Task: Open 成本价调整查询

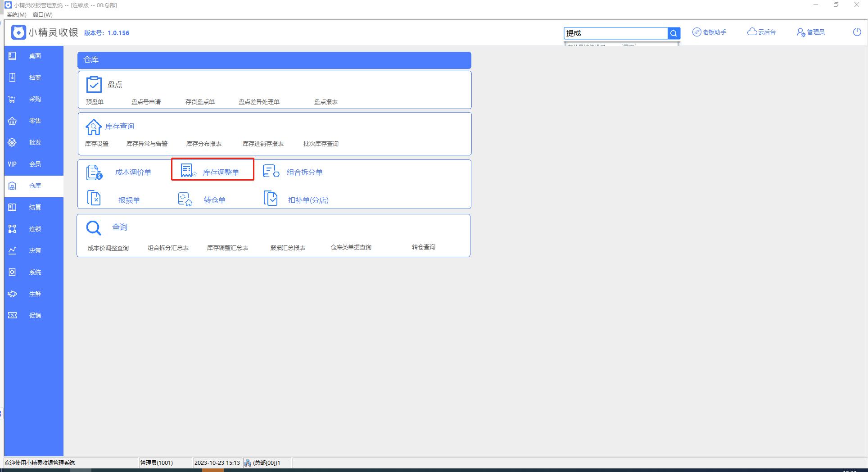Action: pyautogui.click(x=108, y=248)
